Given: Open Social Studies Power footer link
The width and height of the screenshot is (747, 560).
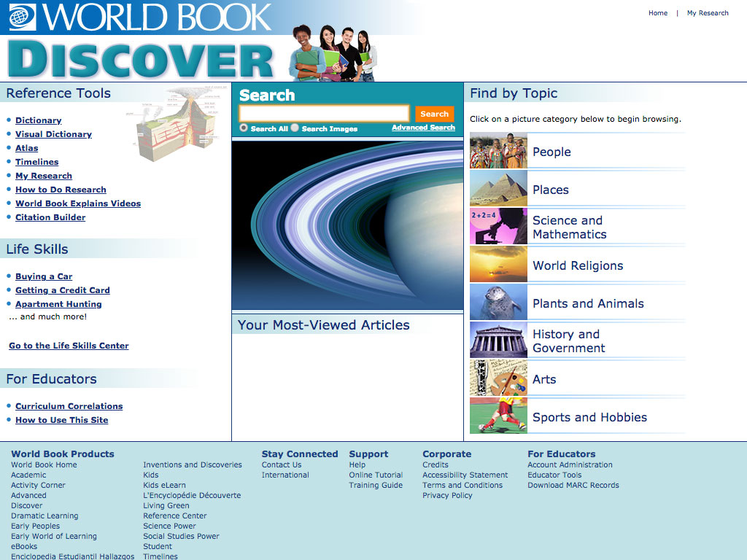Looking at the screenshot, I should 181,536.
